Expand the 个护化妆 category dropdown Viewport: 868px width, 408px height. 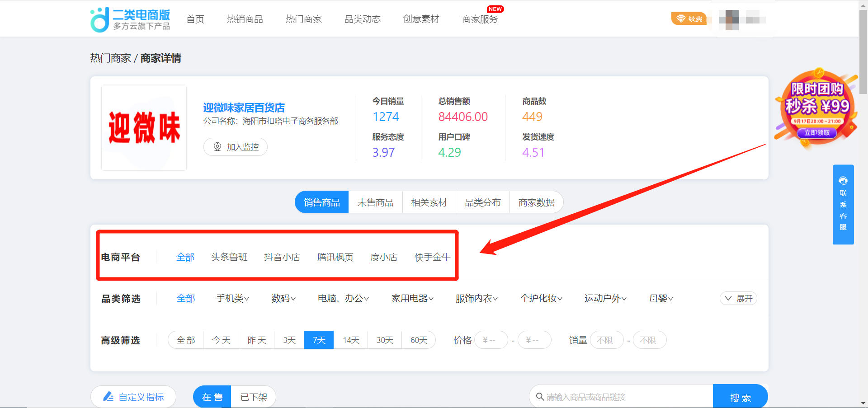(541, 298)
